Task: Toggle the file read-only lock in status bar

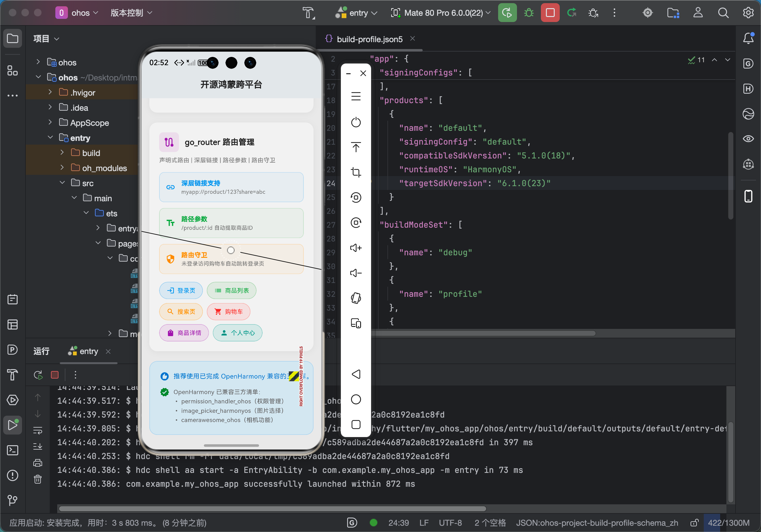Action: (694, 523)
